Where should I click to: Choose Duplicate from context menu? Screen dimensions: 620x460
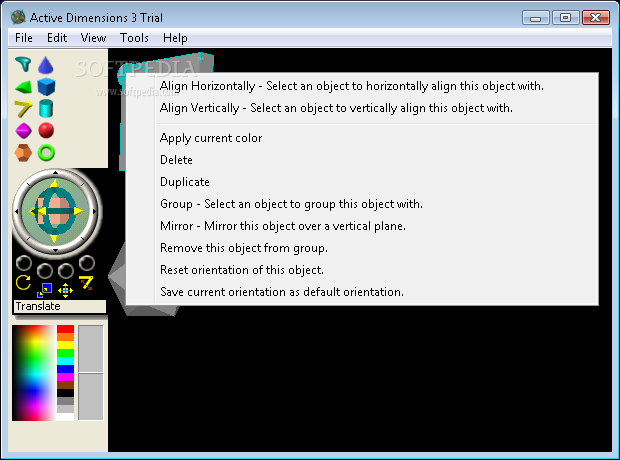362,182
